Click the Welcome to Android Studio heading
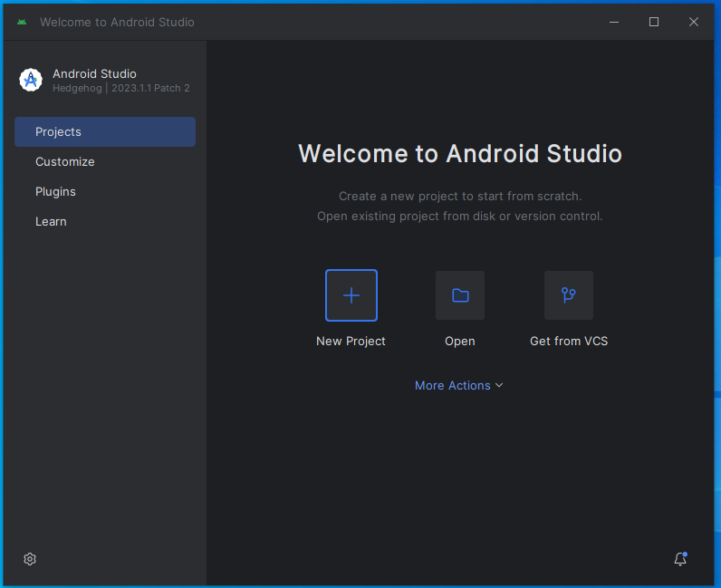721x588 pixels. (x=460, y=154)
